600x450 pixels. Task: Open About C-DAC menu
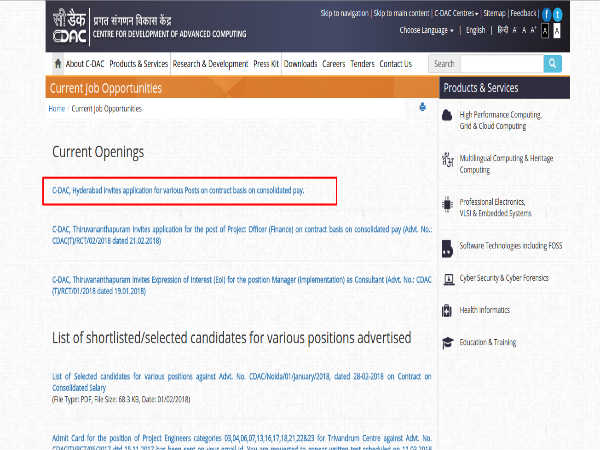(x=85, y=64)
